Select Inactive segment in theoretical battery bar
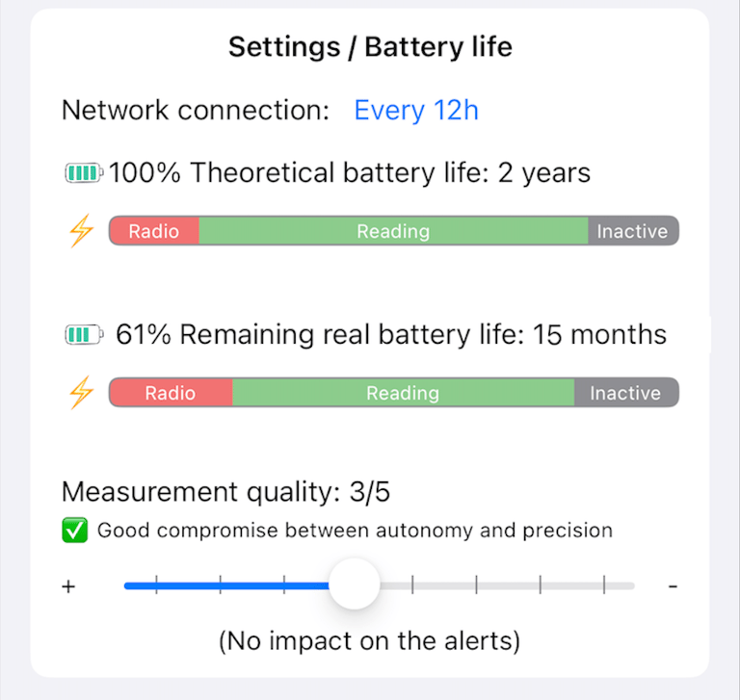This screenshot has width=740, height=700. pos(633,231)
